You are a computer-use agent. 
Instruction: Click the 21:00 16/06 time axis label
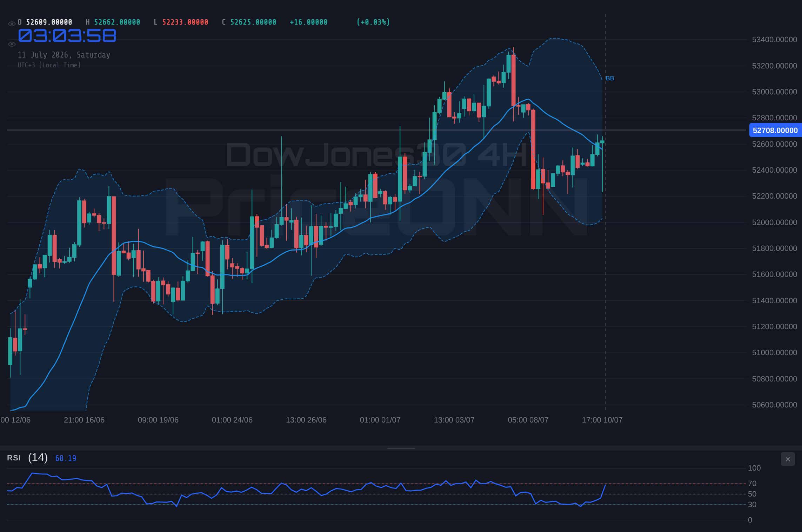(x=84, y=420)
